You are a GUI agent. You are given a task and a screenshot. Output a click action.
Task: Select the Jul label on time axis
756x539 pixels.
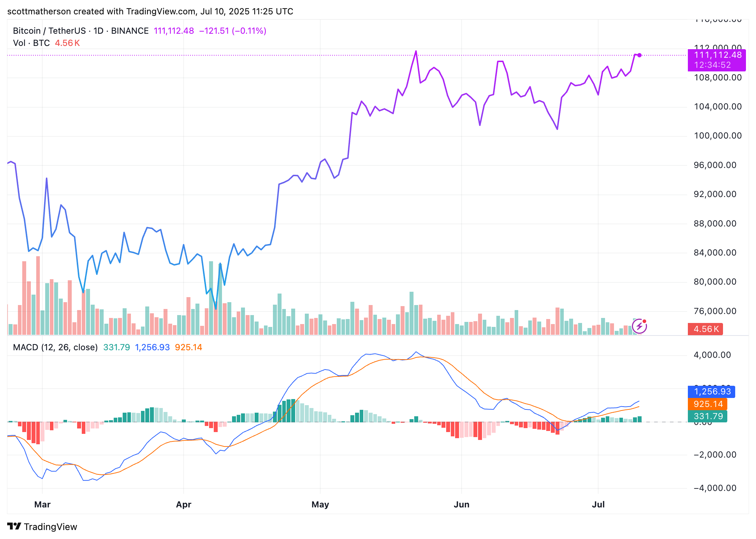(x=598, y=505)
